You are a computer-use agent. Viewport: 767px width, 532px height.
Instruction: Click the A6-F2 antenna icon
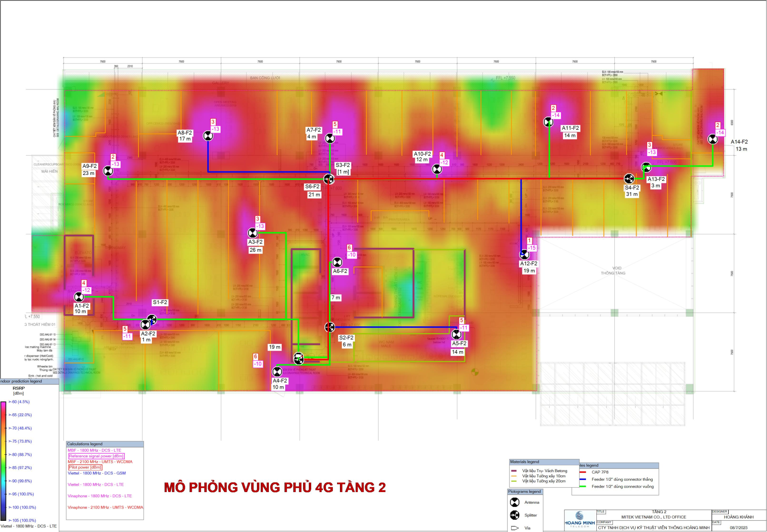coord(338,262)
